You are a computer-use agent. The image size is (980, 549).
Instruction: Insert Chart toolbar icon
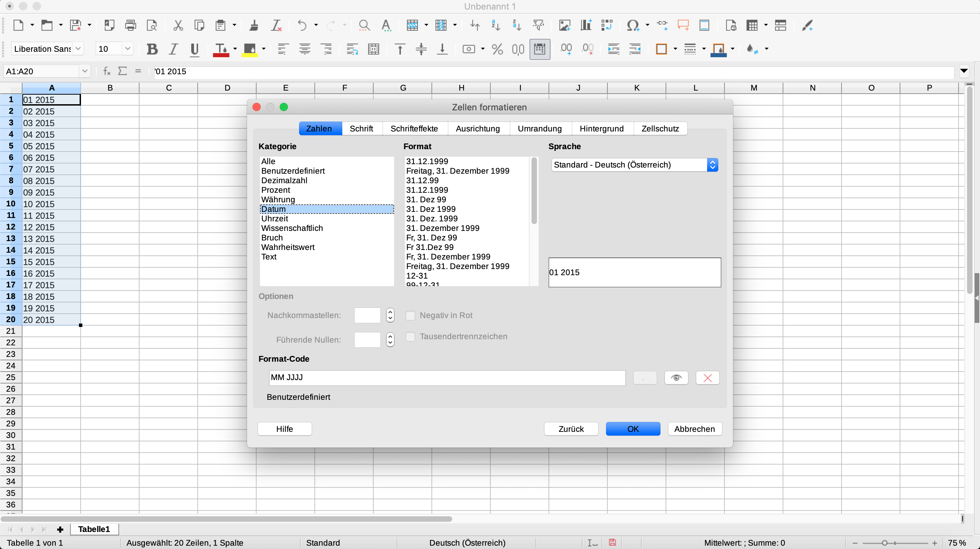pyautogui.click(x=586, y=26)
